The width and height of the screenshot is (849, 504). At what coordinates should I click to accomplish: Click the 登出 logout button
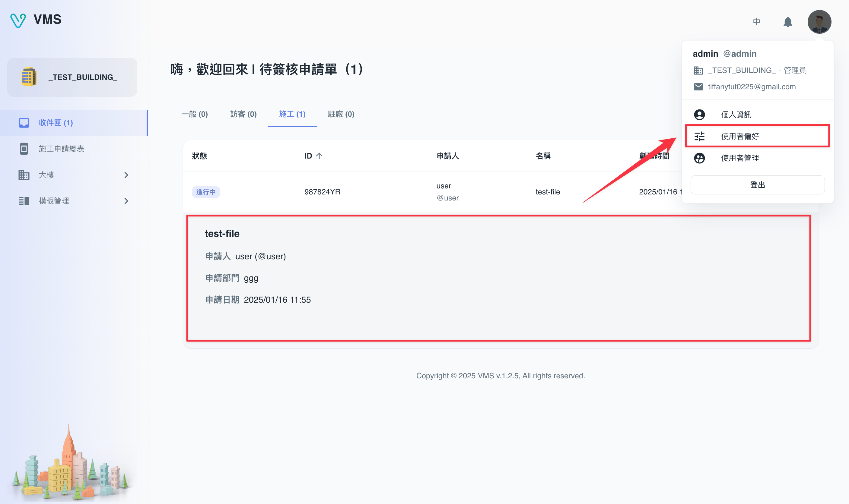click(757, 185)
